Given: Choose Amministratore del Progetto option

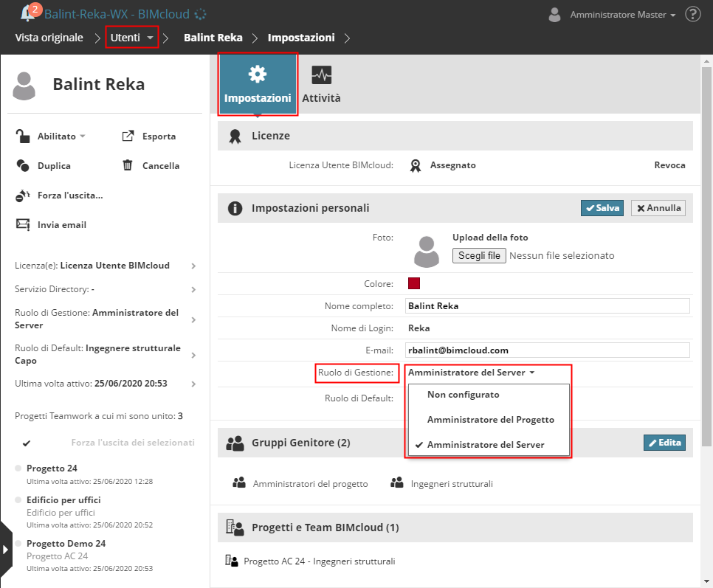Looking at the screenshot, I should pos(489,419).
